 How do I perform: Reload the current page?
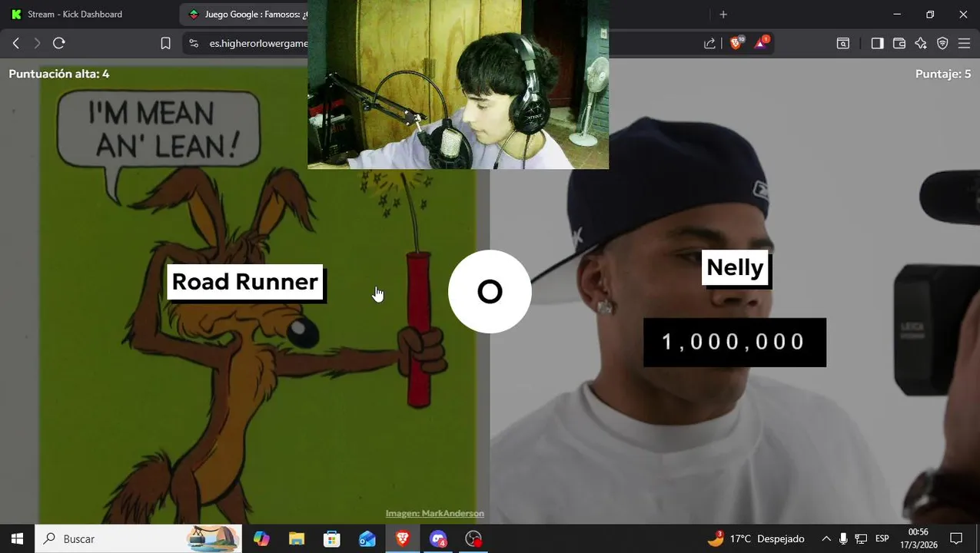coord(59,44)
